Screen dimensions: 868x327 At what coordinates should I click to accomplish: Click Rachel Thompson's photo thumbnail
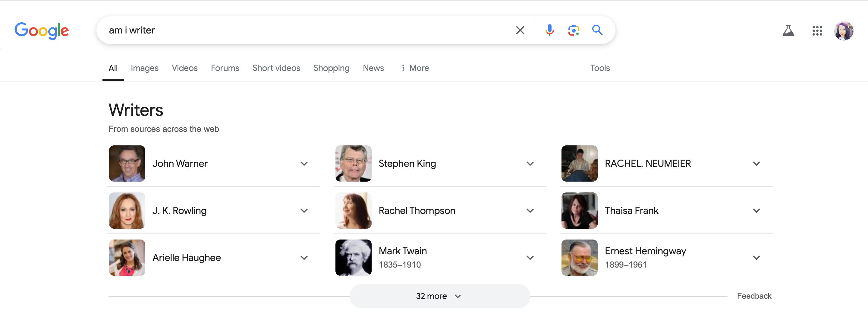(x=353, y=211)
